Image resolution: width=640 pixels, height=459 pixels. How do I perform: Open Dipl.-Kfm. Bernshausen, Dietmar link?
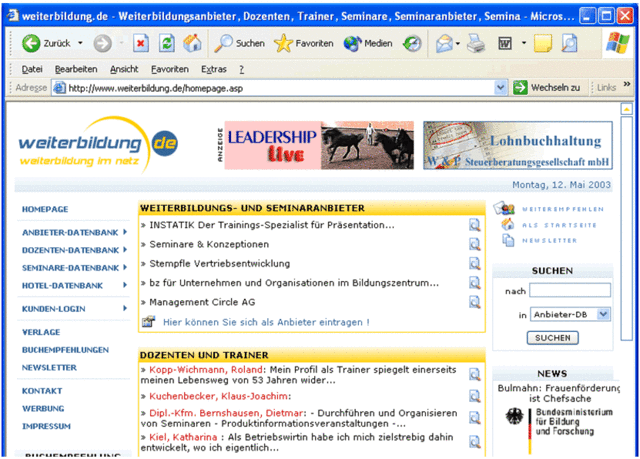click(x=227, y=413)
